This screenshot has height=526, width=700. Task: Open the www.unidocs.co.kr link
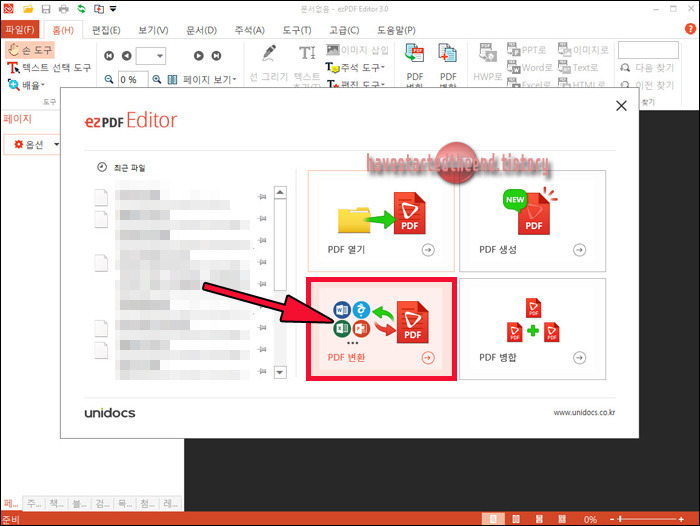coord(584,412)
